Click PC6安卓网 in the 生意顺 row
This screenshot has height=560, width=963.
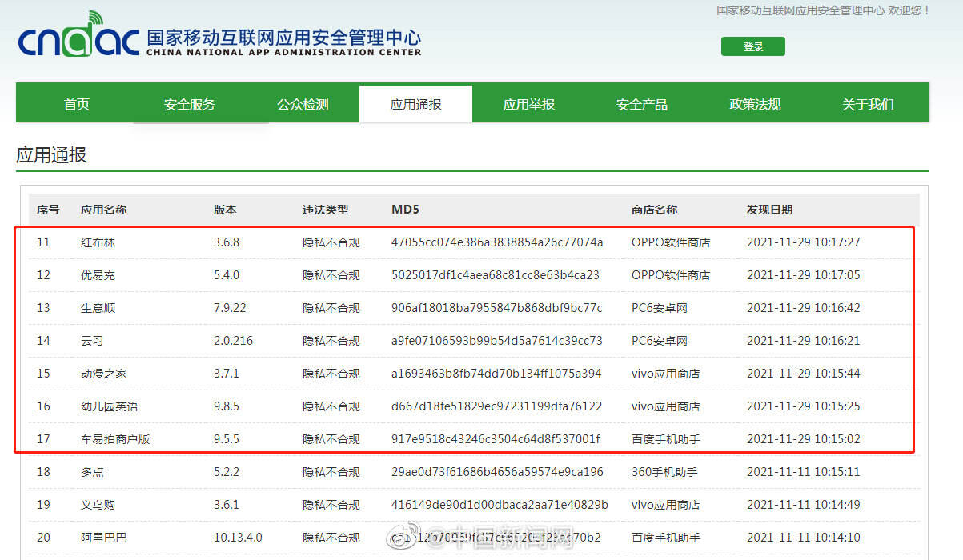click(x=660, y=308)
